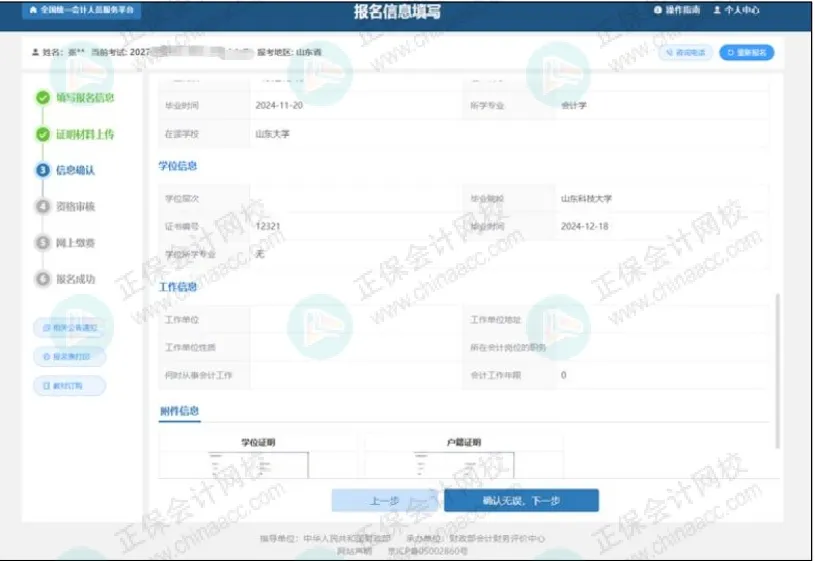
Task: Go to step 证明材料上传
Action: pos(85,135)
